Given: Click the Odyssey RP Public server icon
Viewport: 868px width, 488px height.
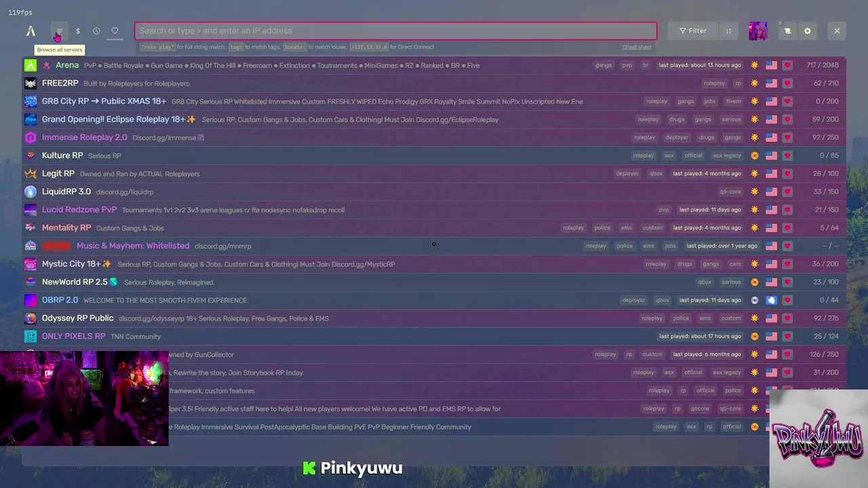Looking at the screenshot, I should [31, 318].
